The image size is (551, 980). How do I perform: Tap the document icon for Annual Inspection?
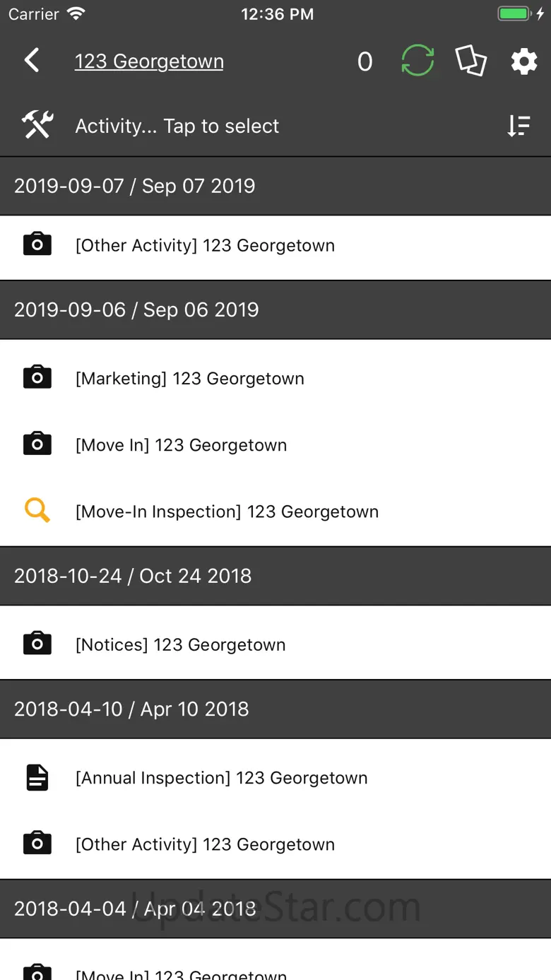(37, 778)
